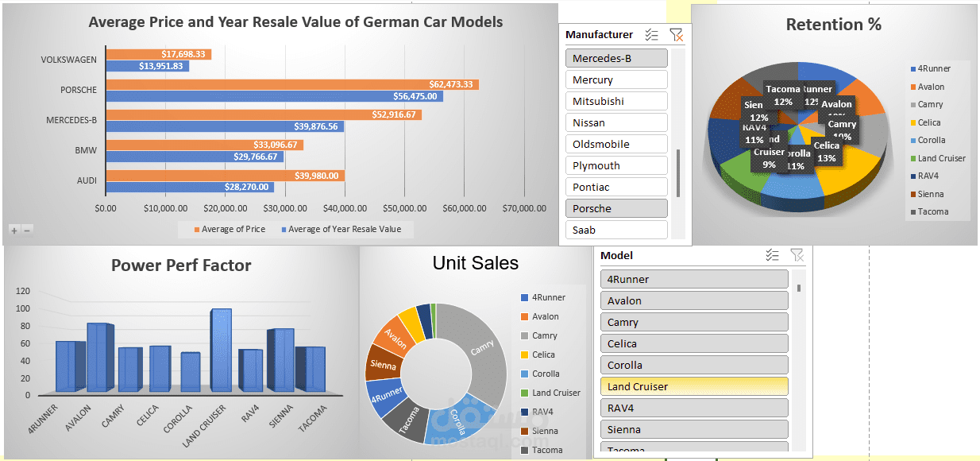The image size is (980, 461).
Task: Select the Sienna slice in Unit Sales donut
Action: [x=383, y=364]
